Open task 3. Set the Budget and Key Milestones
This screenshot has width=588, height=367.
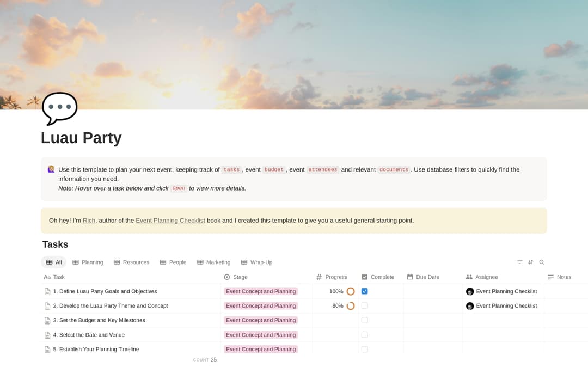click(99, 320)
